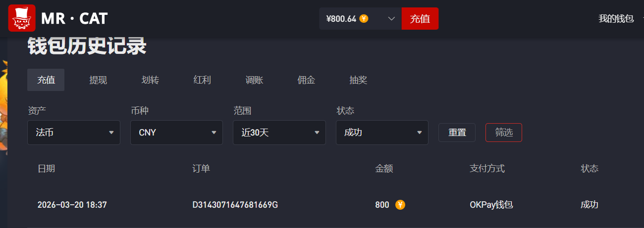Open 我的钱包 link in top bar

(x=616, y=19)
